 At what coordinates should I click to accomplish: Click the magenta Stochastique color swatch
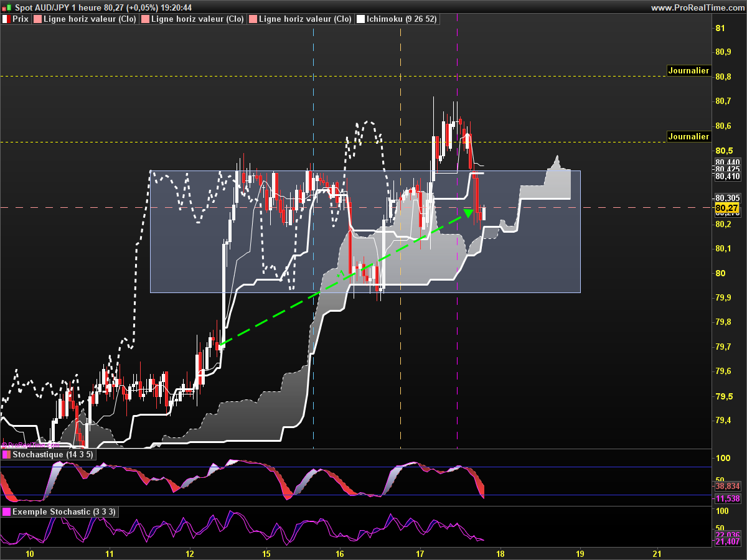point(6,455)
